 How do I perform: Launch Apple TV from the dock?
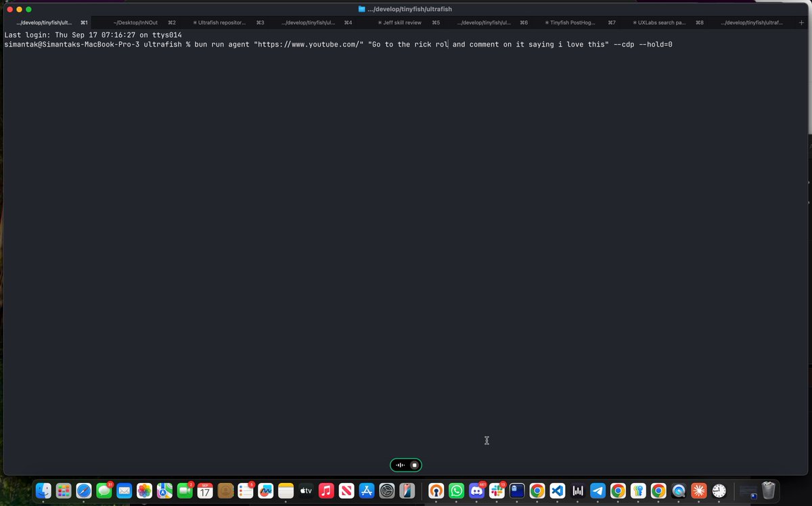coord(306,490)
